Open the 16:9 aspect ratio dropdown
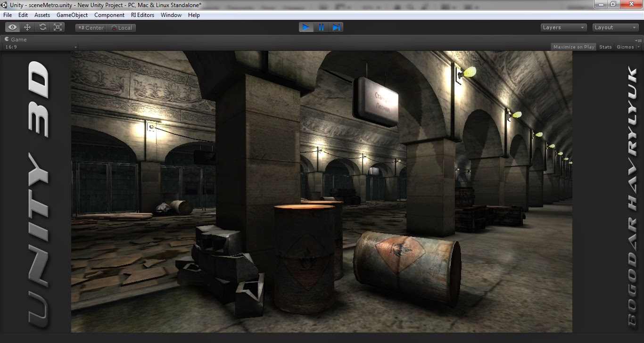This screenshot has width=644, height=343. click(41, 47)
